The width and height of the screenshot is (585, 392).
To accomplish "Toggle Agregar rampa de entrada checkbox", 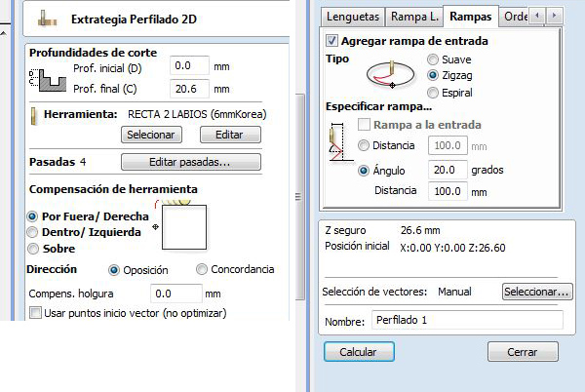I will pyautogui.click(x=331, y=40).
